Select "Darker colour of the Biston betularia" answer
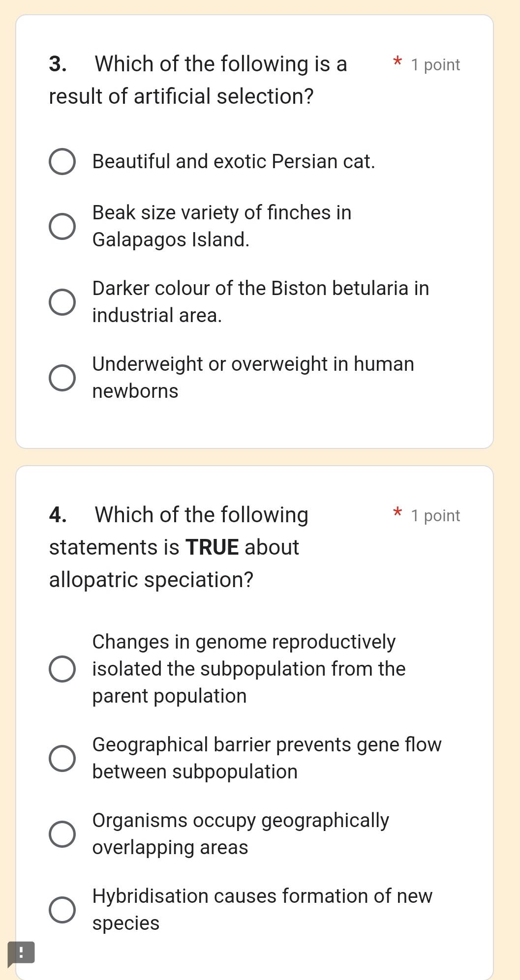 (62, 302)
